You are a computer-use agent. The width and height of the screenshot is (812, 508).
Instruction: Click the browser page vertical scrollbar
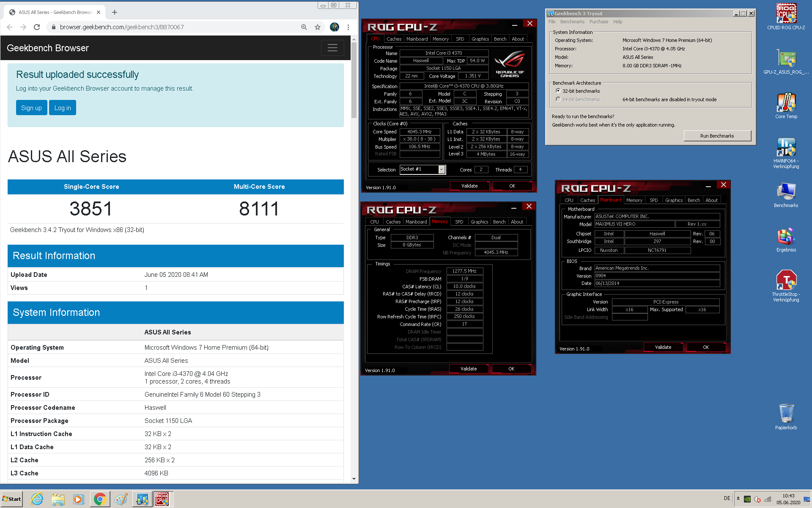click(354, 80)
